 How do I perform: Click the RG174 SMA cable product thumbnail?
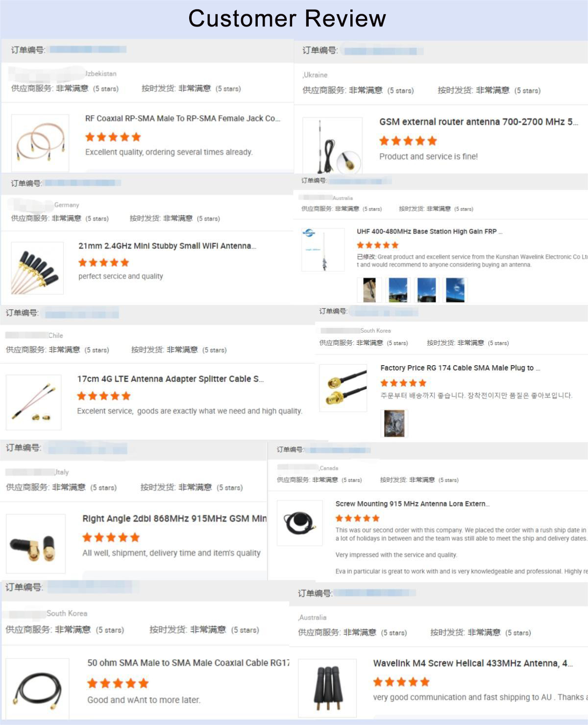click(x=343, y=388)
